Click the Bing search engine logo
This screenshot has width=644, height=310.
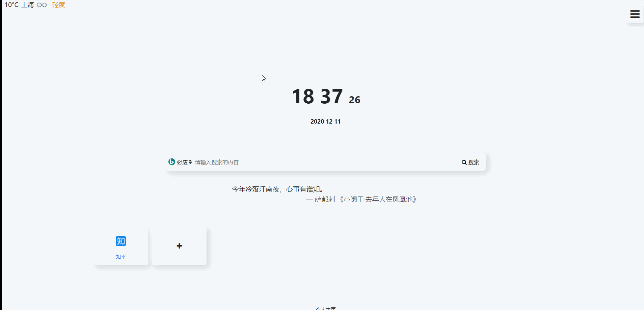[172, 162]
